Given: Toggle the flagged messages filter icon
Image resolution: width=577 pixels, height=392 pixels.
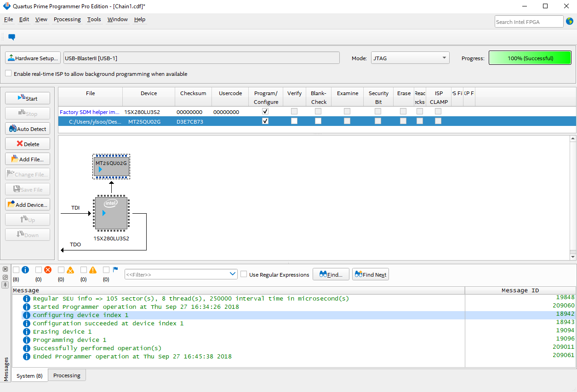Looking at the screenshot, I should click(x=115, y=270).
